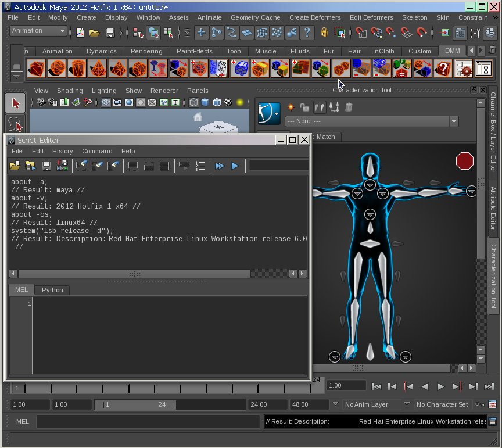Image resolution: width=502 pixels, height=448 pixels.
Task: Toggle the lock selection padlock icon
Action: click(324, 33)
